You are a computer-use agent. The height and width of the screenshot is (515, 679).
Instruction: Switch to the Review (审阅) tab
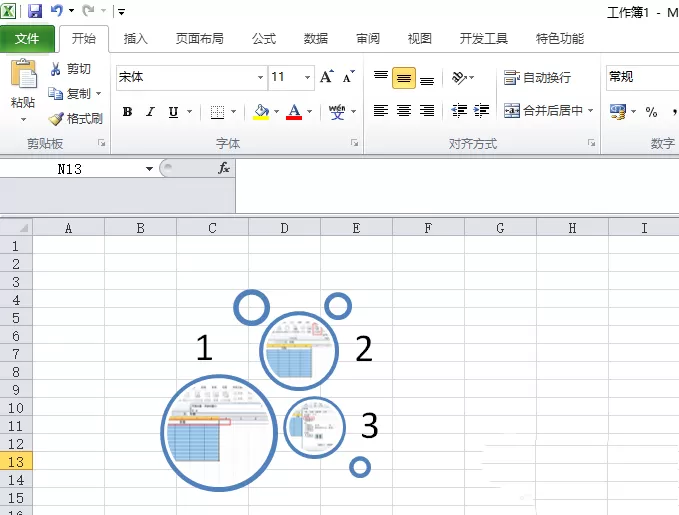tap(368, 39)
